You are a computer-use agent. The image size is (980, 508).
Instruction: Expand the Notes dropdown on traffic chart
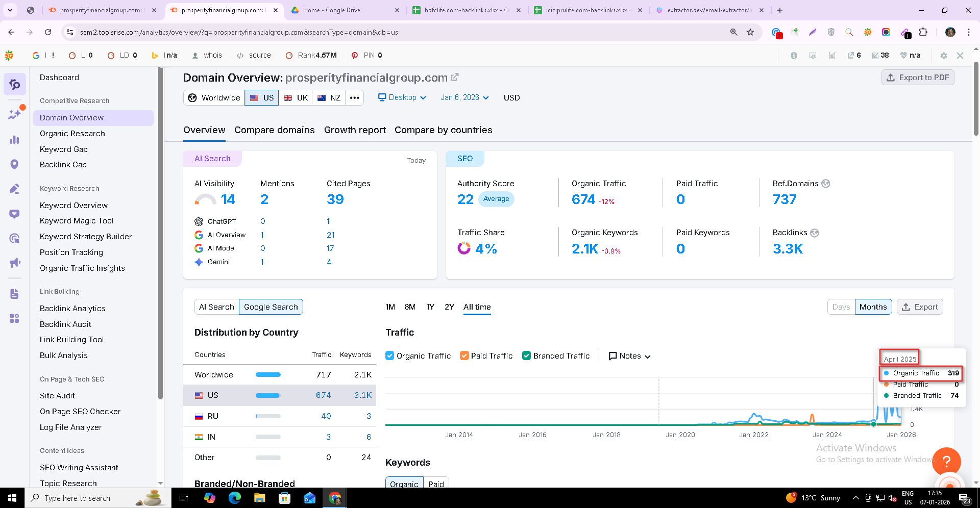(630, 356)
